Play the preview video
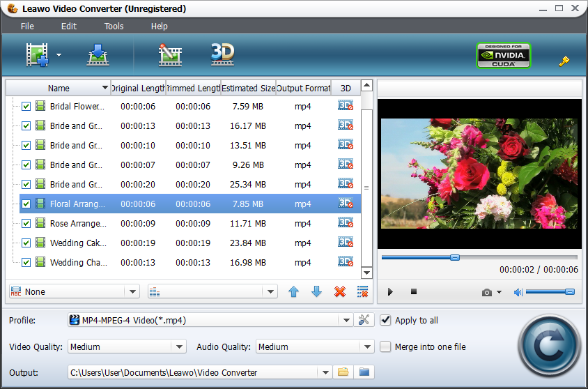The height and width of the screenshot is (389, 588). pos(390,292)
